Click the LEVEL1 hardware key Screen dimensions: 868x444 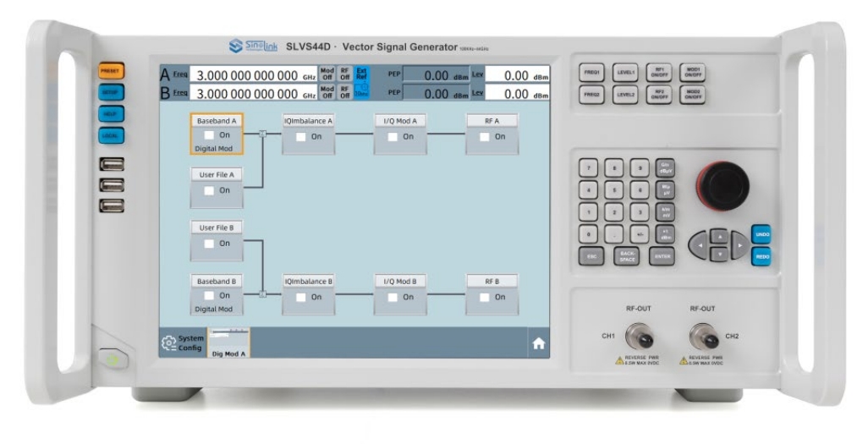625,73
